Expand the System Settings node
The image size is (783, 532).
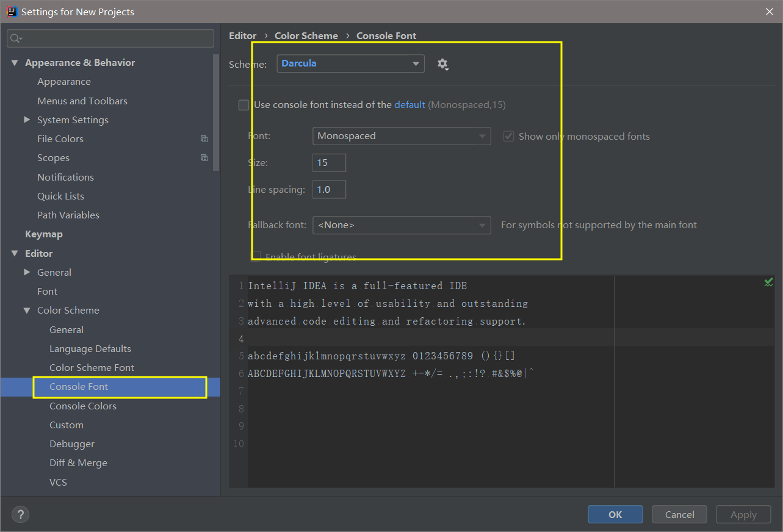[x=27, y=120]
